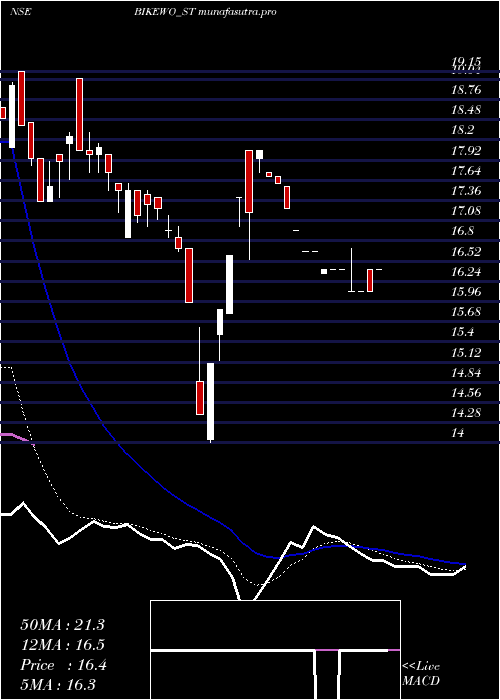The image size is (500, 700).
Task: Click the 14.28 price axis label
Action: [466, 413]
